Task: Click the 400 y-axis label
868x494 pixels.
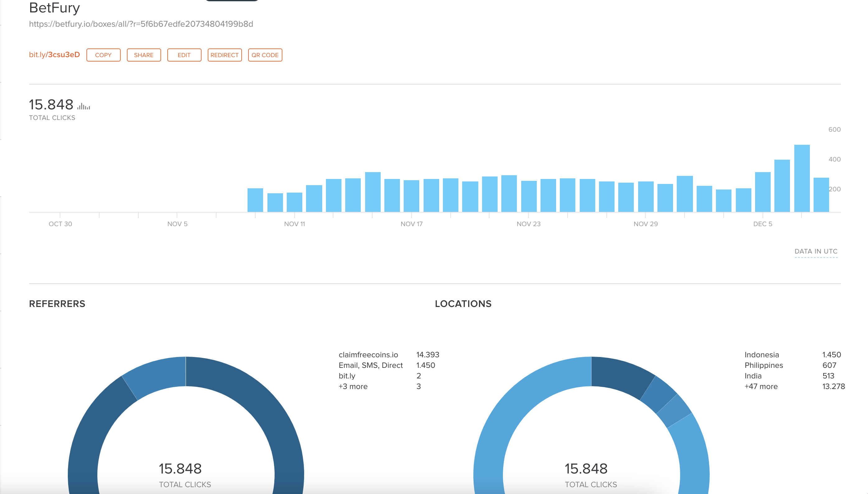Action: [x=834, y=159]
